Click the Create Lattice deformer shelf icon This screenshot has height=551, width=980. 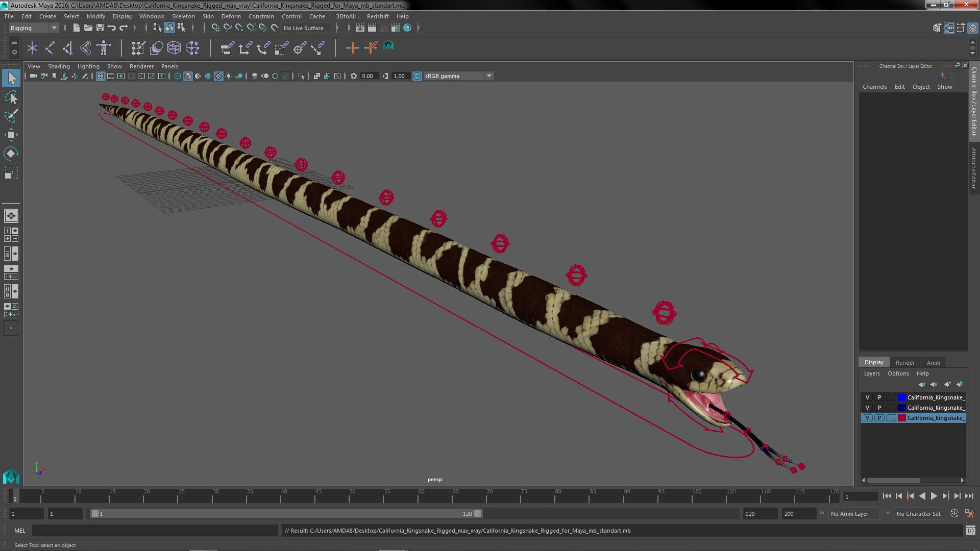coord(174,48)
